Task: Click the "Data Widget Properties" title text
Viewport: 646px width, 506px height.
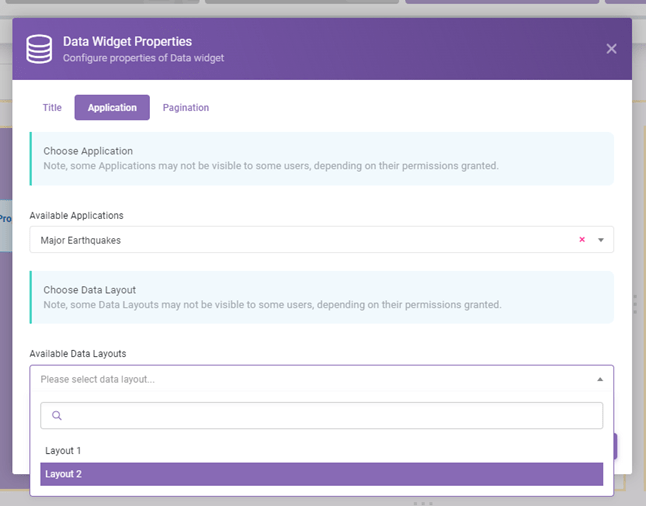Action: click(127, 42)
